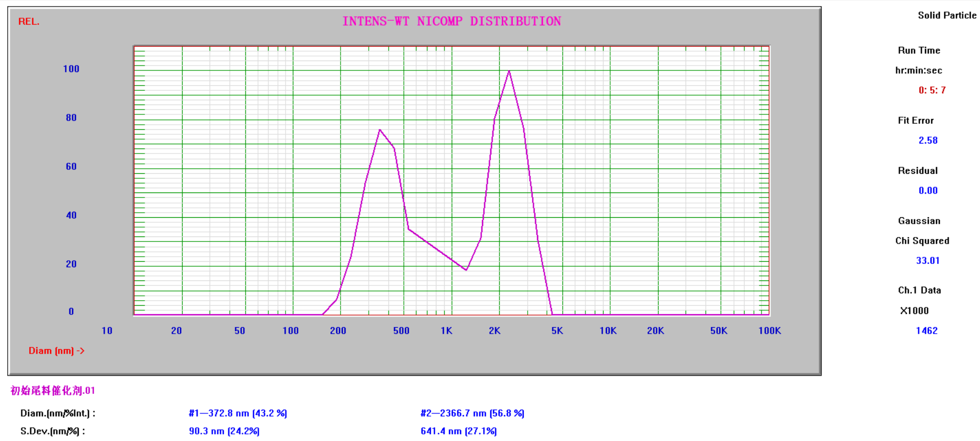Click the INTENS-WT NICOMP DISTRIBUTION chart title
The width and height of the screenshot is (980, 441).
(x=451, y=21)
